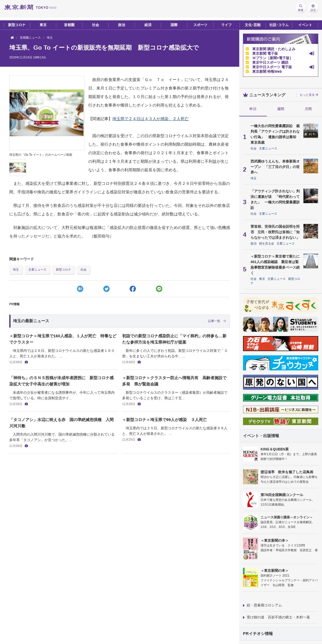Click the home icon in breadcrumb
The width and height of the screenshot is (322, 644).
pyautogui.click(x=12, y=38)
